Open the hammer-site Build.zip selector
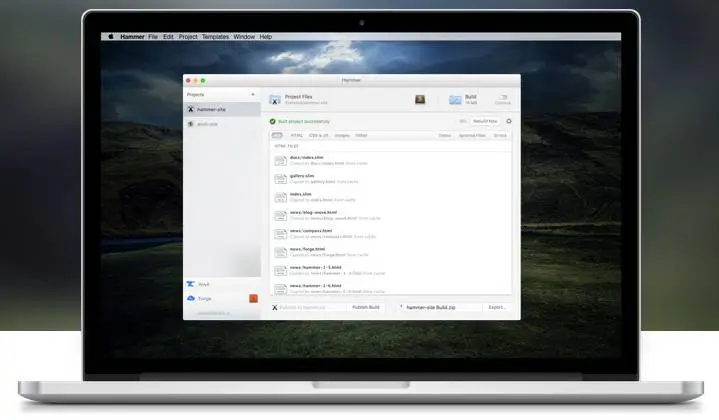The image size is (719, 420). (x=439, y=307)
